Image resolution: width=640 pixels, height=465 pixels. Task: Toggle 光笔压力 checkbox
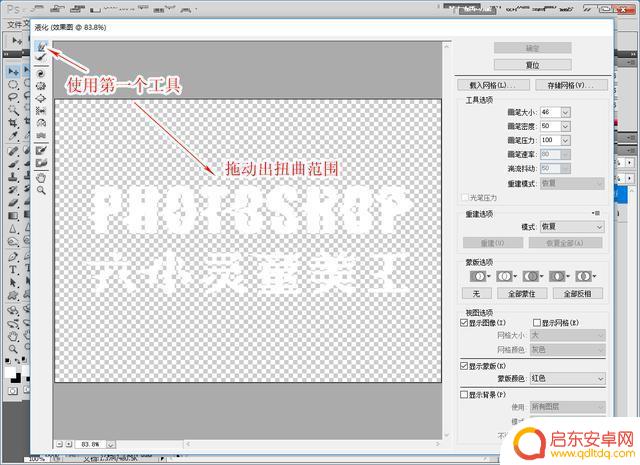(464, 198)
